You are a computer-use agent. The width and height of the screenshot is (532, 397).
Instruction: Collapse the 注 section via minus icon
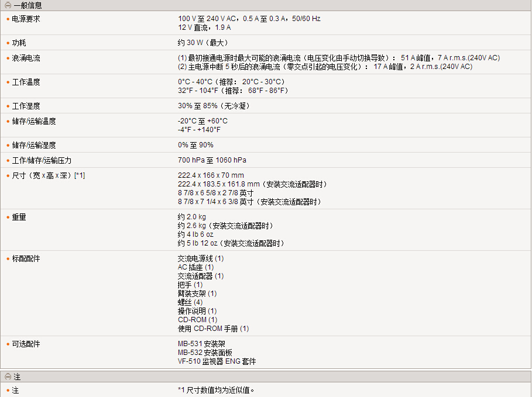pos(8,377)
